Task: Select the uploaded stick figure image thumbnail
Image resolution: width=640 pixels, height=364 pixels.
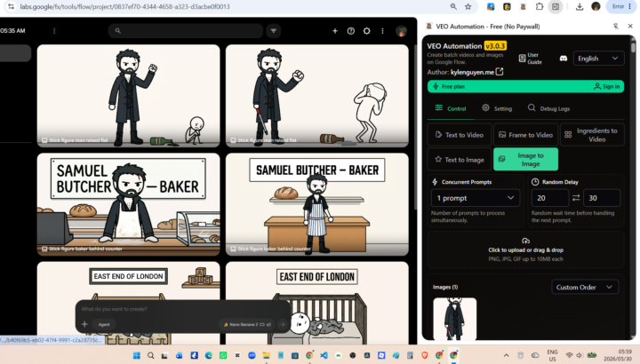Action: coord(455,319)
